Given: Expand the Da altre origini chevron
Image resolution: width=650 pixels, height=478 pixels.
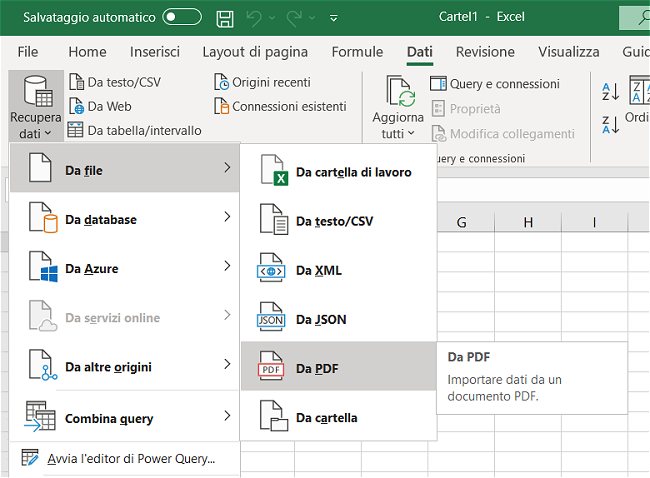Looking at the screenshot, I should 227,364.
